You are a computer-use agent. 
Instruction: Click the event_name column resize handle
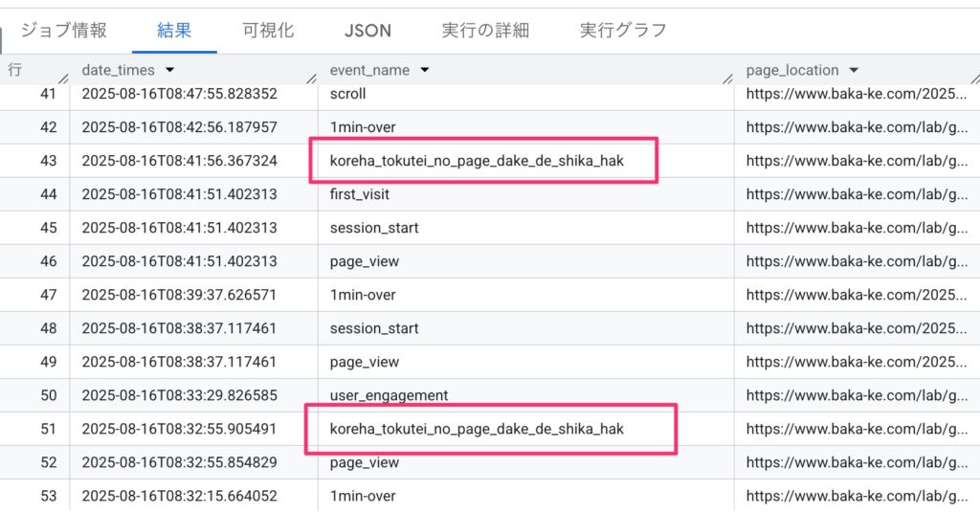coord(727,77)
